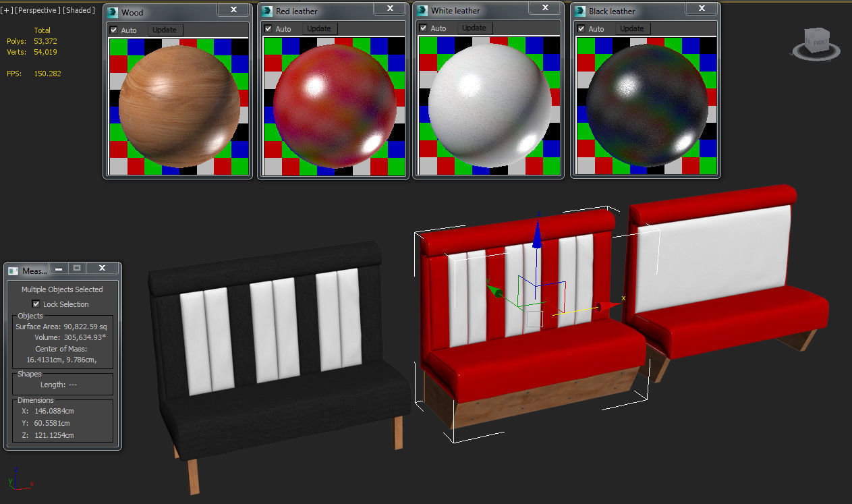The height and width of the screenshot is (504, 852).
Task: Click the ViewCube Front face
Action: [820, 42]
